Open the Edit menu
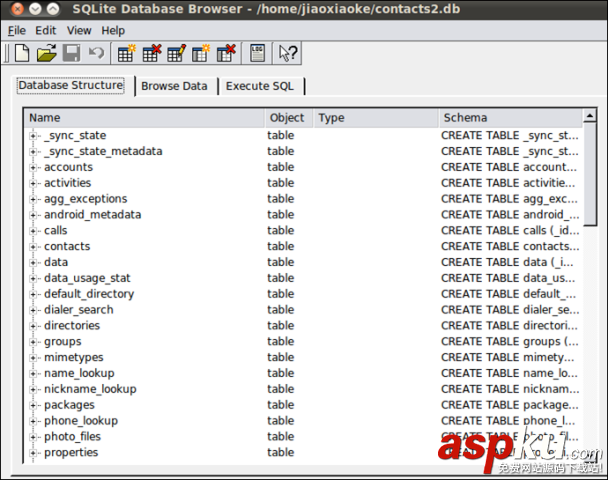 [46, 30]
